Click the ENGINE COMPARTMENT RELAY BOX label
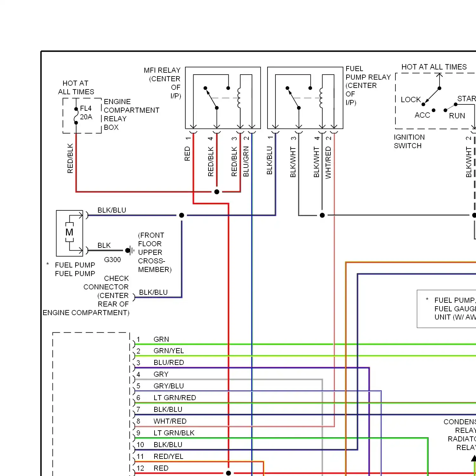476x476 pixels. (131, 114)
